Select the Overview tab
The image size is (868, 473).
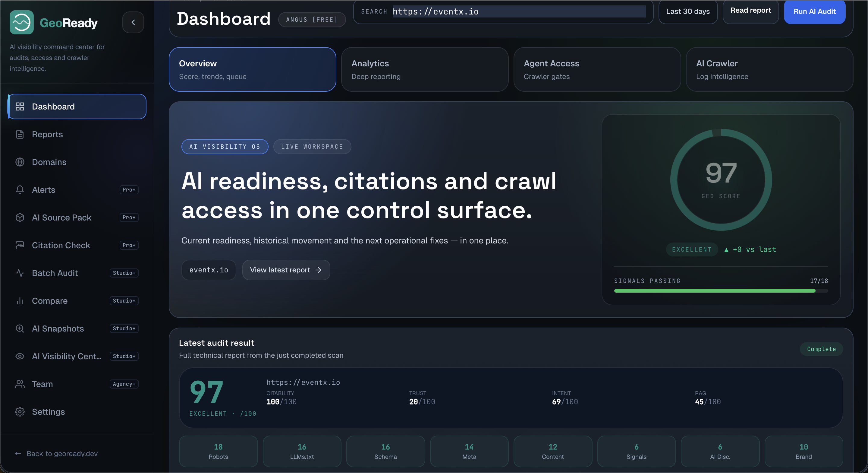pyautogui.click(x=252, y=69)
